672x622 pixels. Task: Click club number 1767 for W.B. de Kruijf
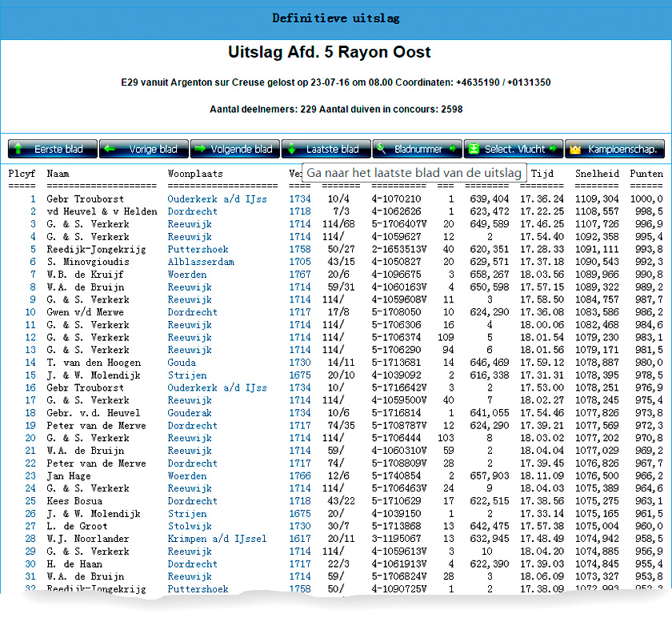click(300, 275)
